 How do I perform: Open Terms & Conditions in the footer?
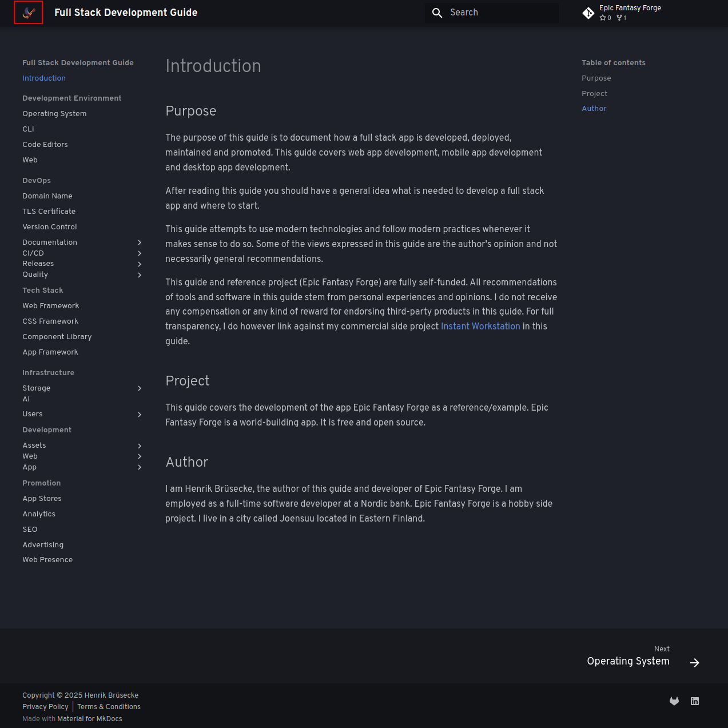point(109,707)
